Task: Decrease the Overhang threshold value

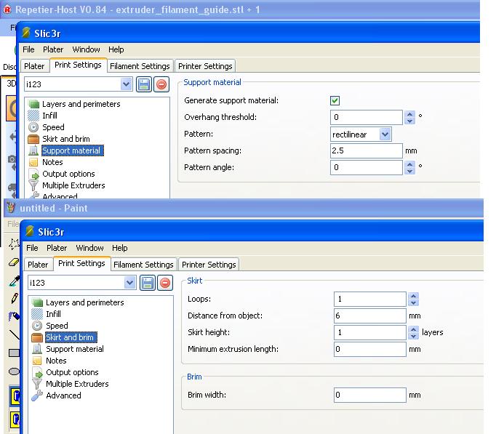Action: point(410,121)
